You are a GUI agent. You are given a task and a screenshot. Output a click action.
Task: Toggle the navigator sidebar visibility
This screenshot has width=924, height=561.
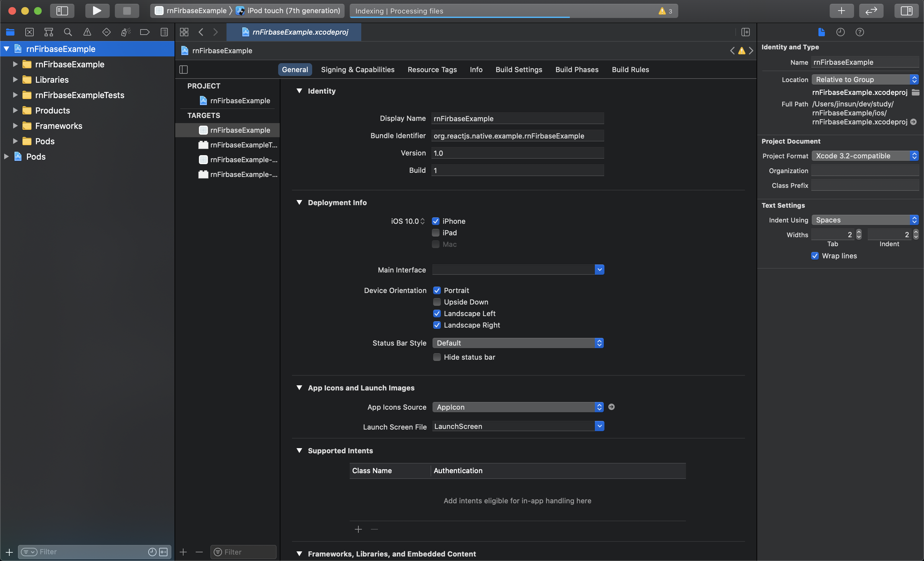tap(62, 11)
